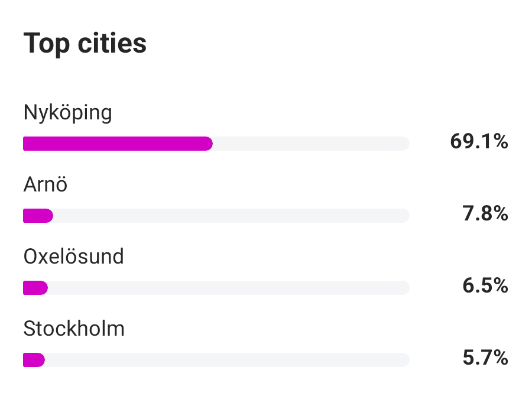Click the gray unfilled part of Oxelösund's bar
Image resolution: width=532 pixels, height=393 pixels.
tap(228, 288)
